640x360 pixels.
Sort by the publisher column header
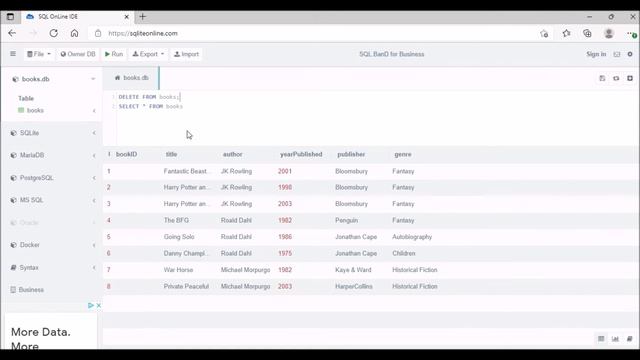[x=351, y=154]
